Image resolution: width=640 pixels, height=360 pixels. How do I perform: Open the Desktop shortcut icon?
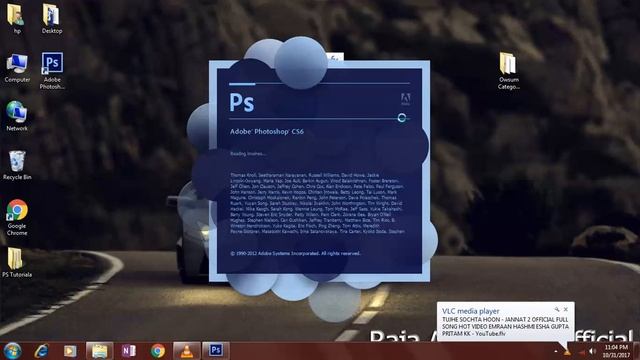(52, 18)
